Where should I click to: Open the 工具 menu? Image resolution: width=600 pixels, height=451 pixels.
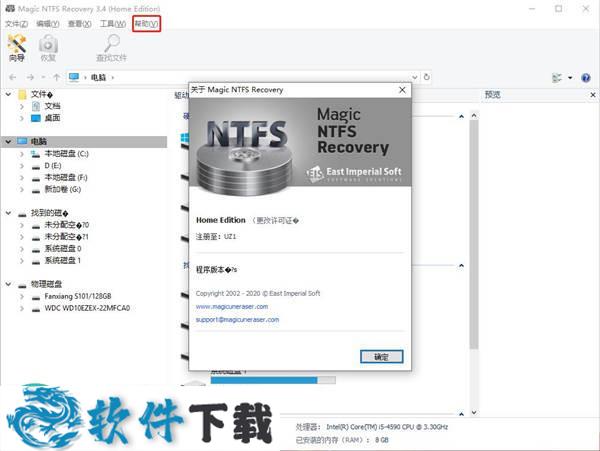[x=112, y=24]
